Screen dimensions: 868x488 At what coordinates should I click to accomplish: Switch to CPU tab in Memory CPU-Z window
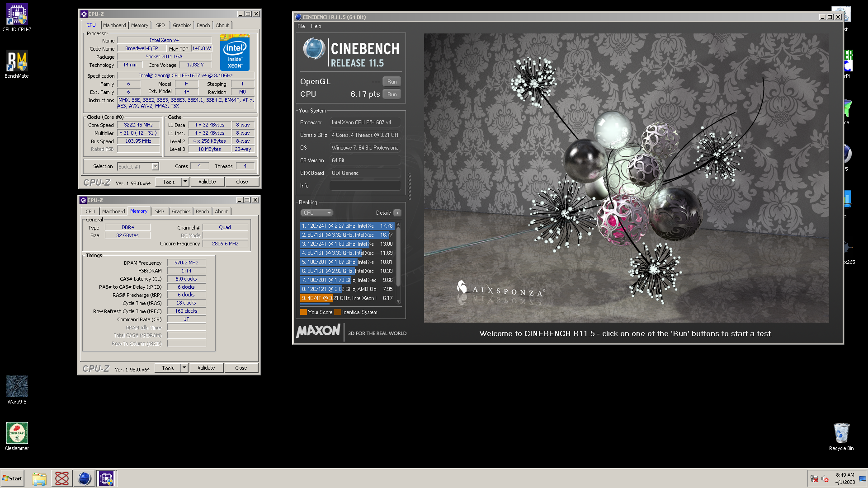(90, 211)
